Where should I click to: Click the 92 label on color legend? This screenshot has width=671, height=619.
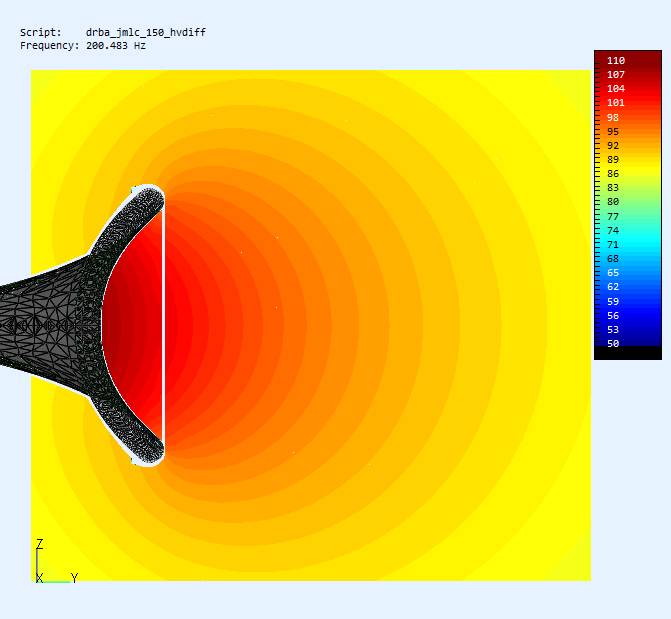pyautogui.click(x=613, y=146)
